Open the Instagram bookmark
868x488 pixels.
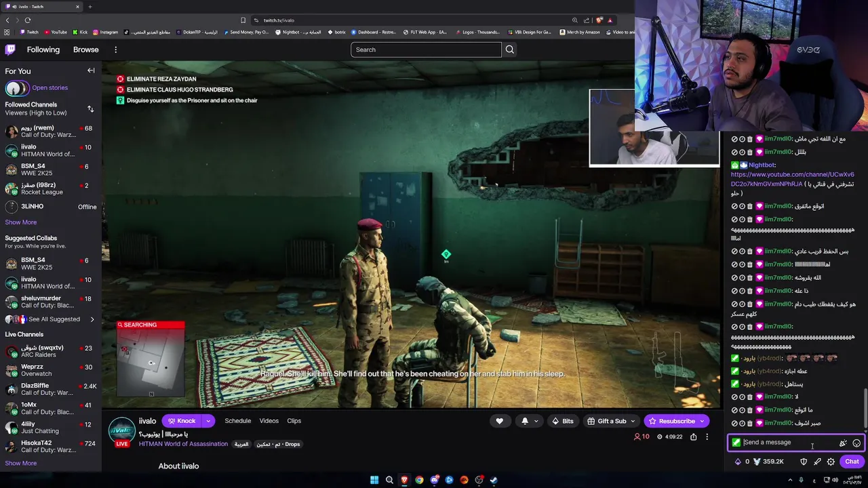click(x=105, y=32)
